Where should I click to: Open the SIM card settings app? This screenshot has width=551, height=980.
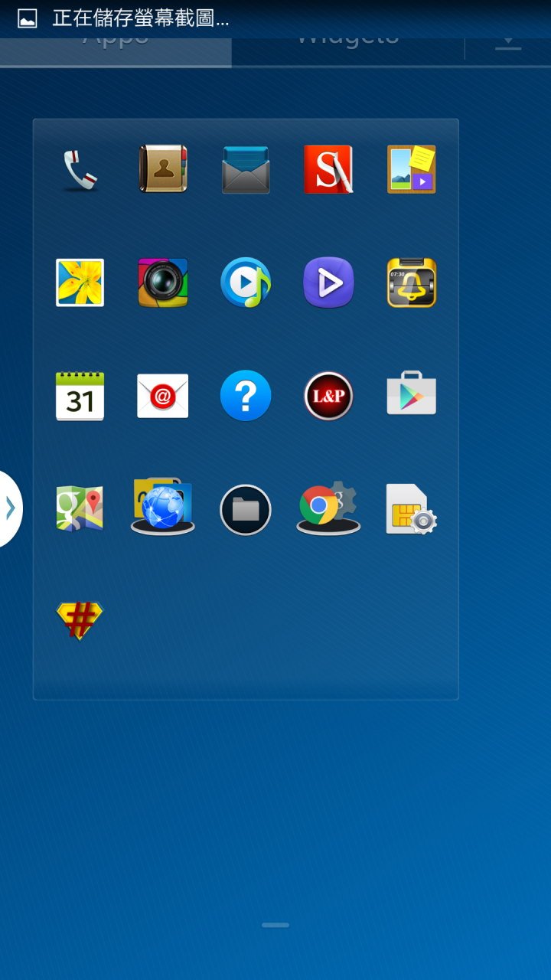click(411, 508)
